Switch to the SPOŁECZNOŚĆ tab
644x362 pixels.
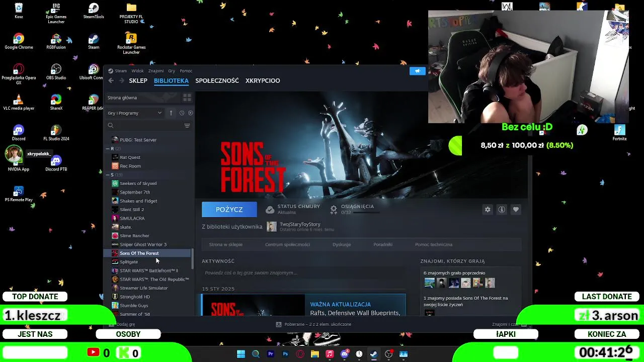(217, 80)
